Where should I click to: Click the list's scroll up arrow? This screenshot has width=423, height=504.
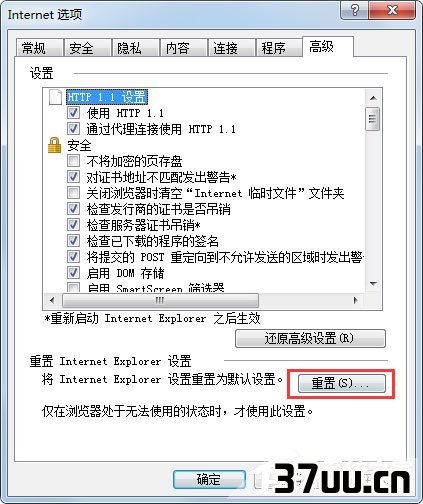pyautogui.click(x=373, y=98)
